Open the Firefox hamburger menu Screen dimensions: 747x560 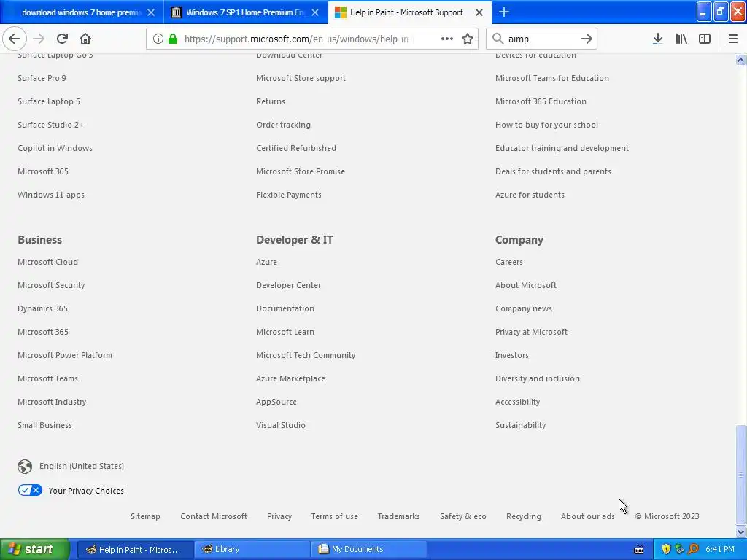coord(733,39)
